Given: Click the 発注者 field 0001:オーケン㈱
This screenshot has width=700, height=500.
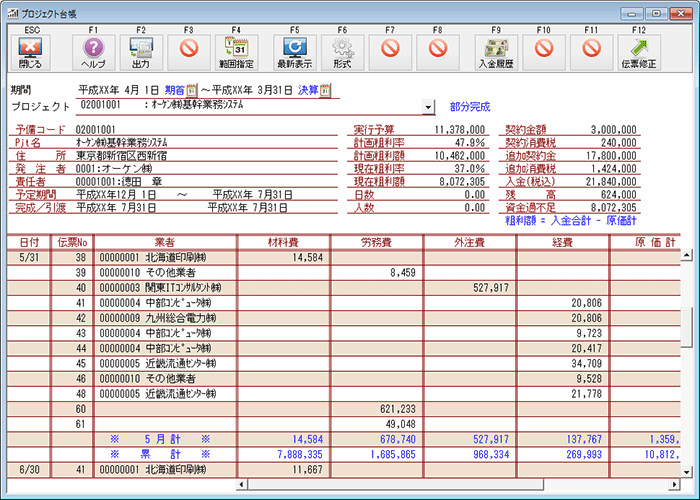Looking at the screenshot, I should click(114, 169).
